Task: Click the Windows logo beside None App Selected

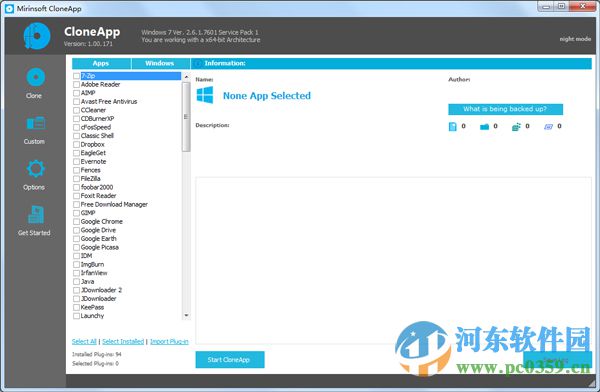Action: pyautogui.click(x=205, y=95)
